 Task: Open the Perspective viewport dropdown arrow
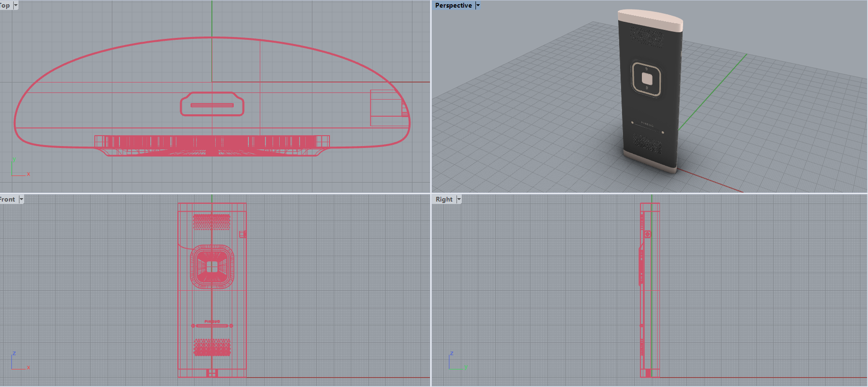tap(478, 6)
